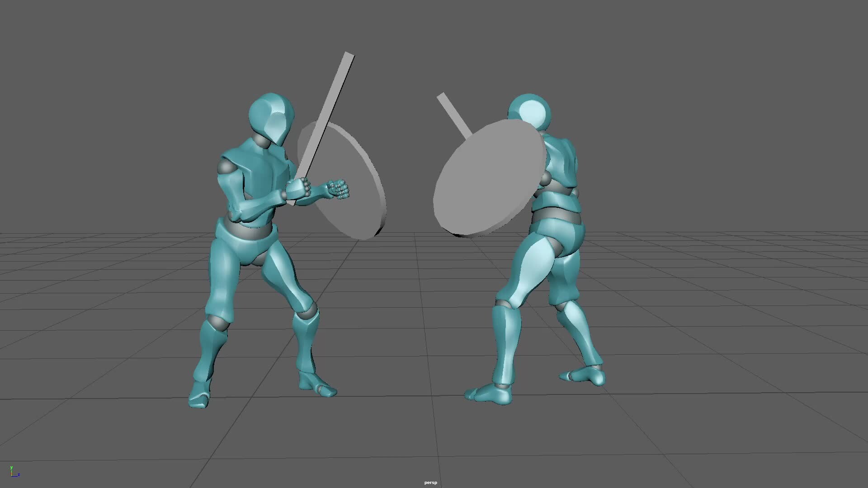
Task: Click the view axis origin indicator
Action: point(11,476)
